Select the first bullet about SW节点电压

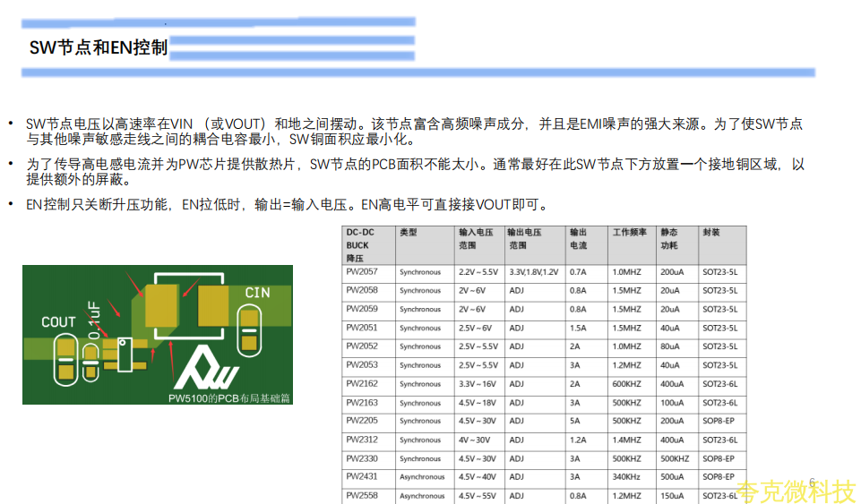pos(414,132)
